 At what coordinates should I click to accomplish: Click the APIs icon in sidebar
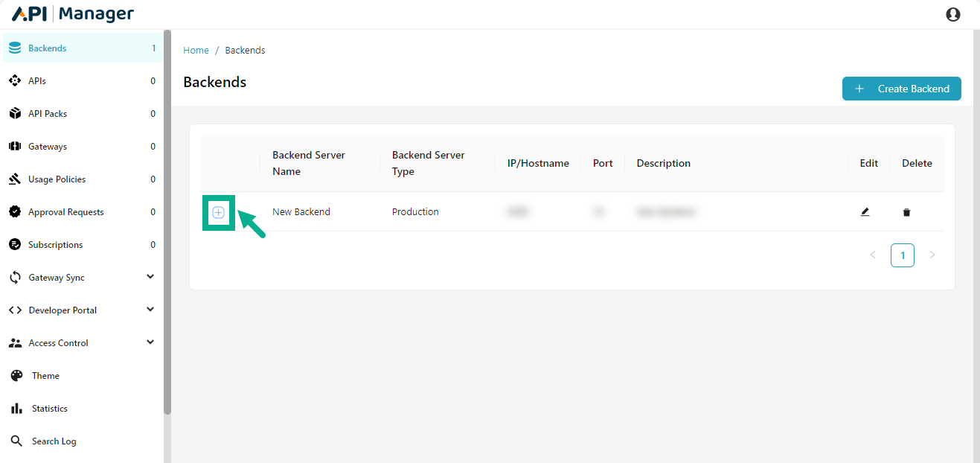(x=15, y=81)
